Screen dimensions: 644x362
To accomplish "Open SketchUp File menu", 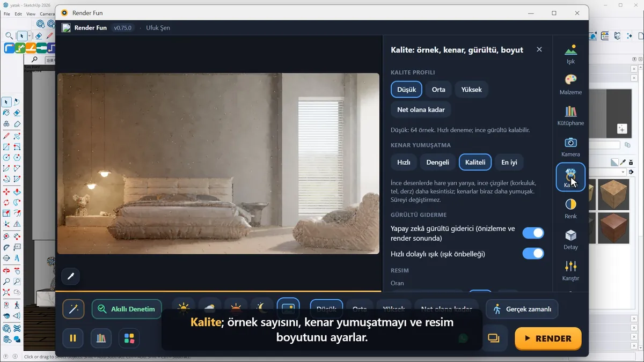I will pyautogui.click(x=6, y=14).
